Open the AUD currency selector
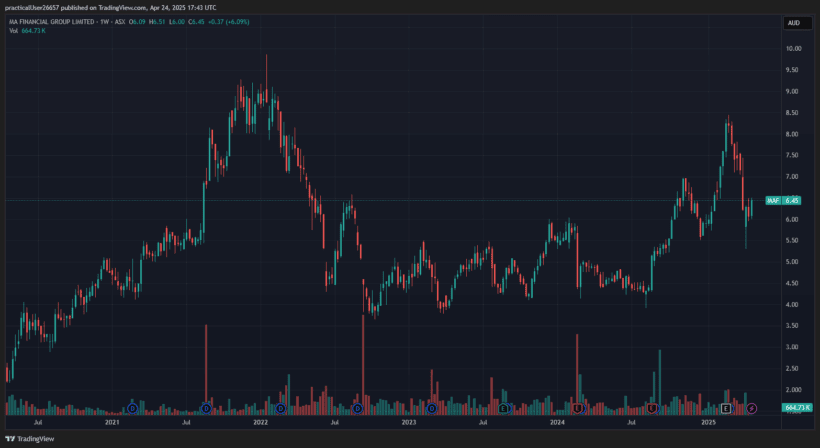 coord(793,23)
